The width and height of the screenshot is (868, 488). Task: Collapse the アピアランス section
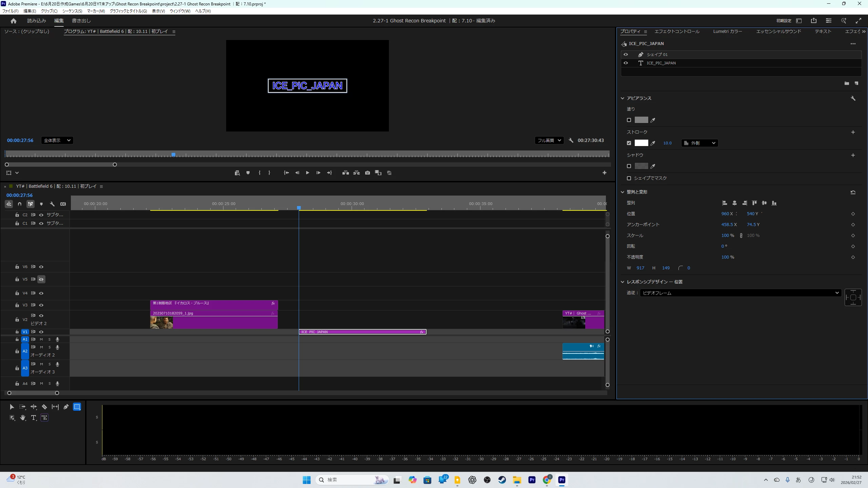(623, 98)
